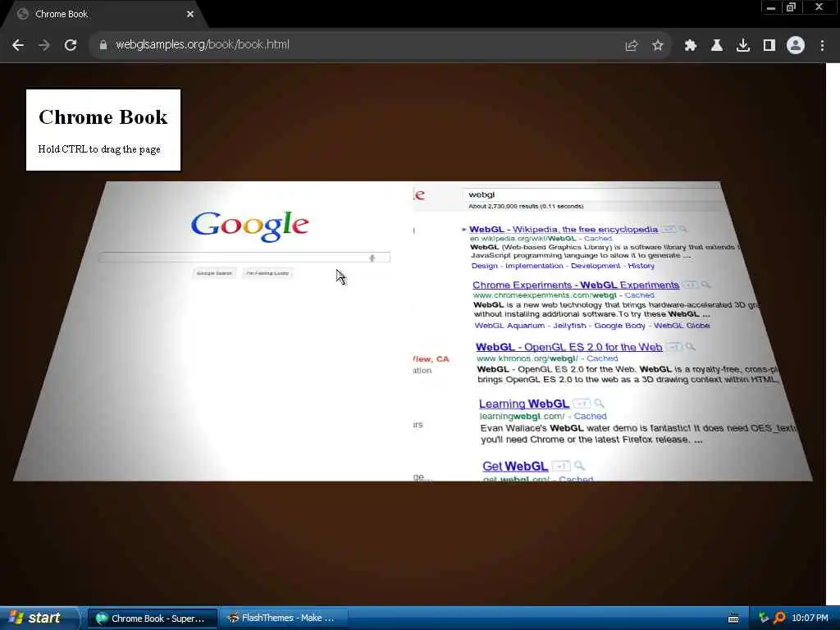Click Cached link next to learningwebgl.com
The width and height of the screenshot is (840, 630).
(591, 416)
